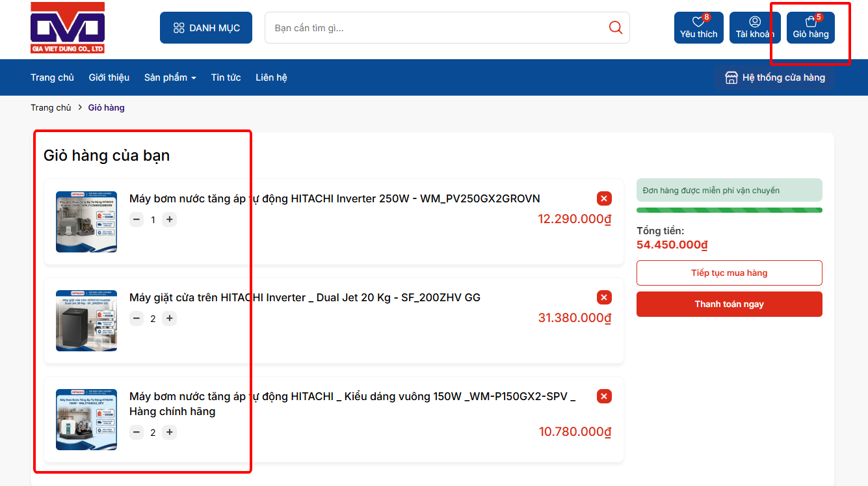Remove the 250W water pump from cart

[604, 198]
